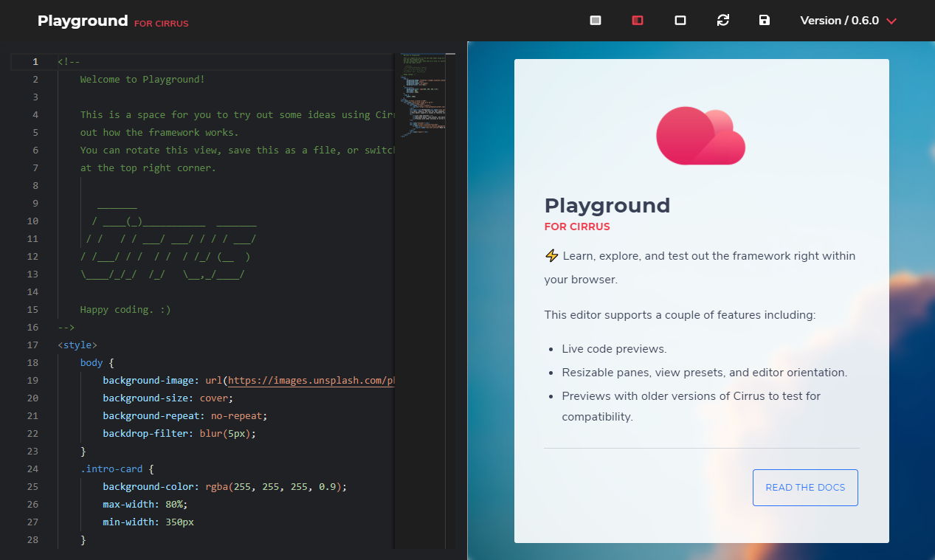Click line number 17 in the gutter

pyautogui.click(x=32, y=345)
